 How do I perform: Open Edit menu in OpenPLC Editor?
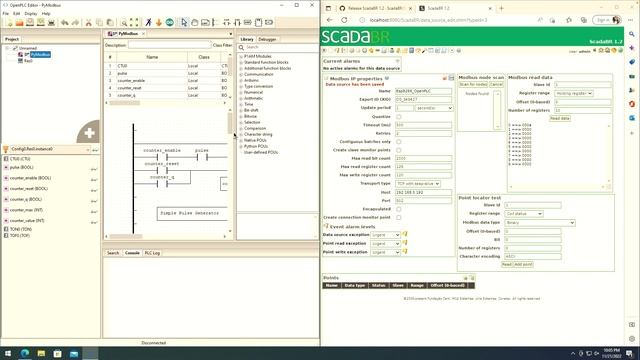pos(16,13)
